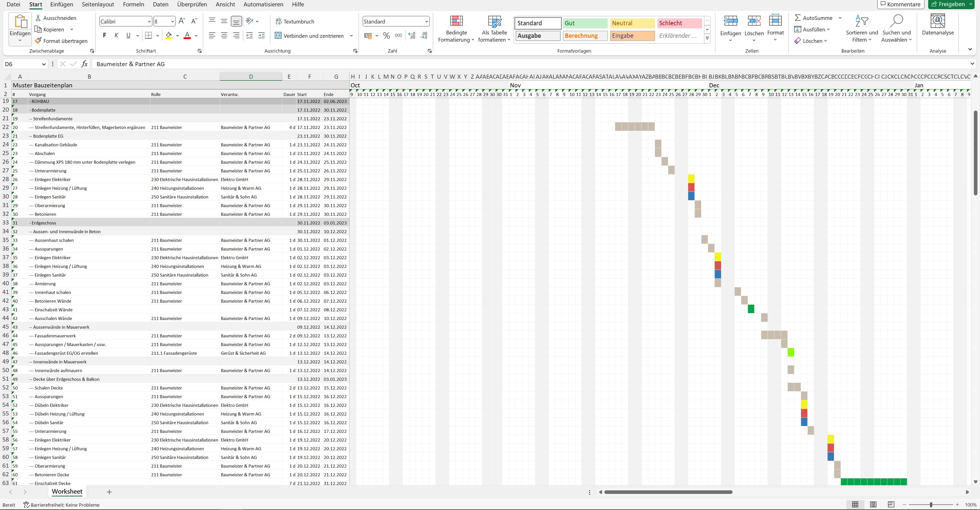This screenshot has height=510, width=980.
Task: Toggle underline formatting U
Action: point(128,35)
